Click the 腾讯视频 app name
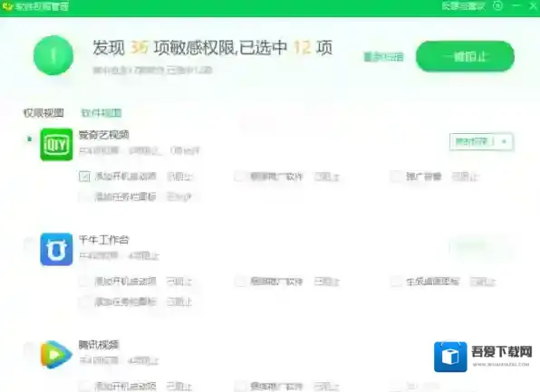 pos(99,345)
